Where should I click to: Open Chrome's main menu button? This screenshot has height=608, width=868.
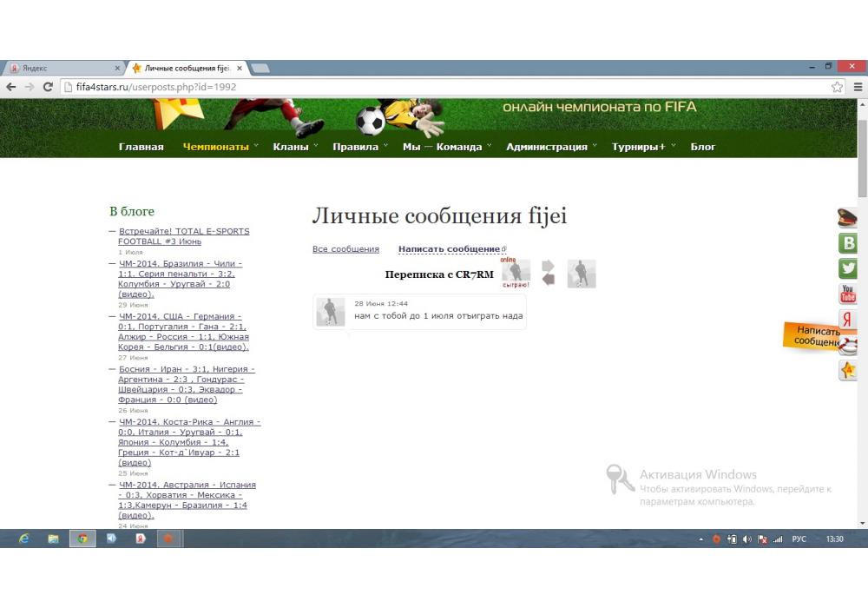pos(858,87)
